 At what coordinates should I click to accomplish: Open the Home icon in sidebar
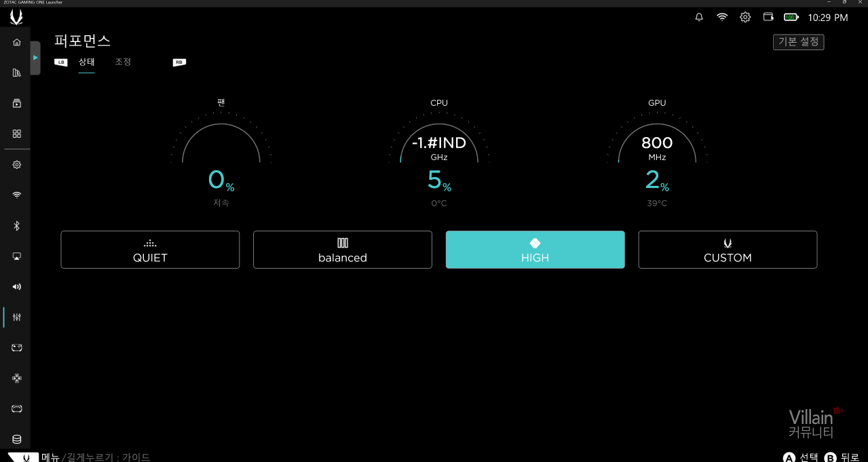coord(17,42)
